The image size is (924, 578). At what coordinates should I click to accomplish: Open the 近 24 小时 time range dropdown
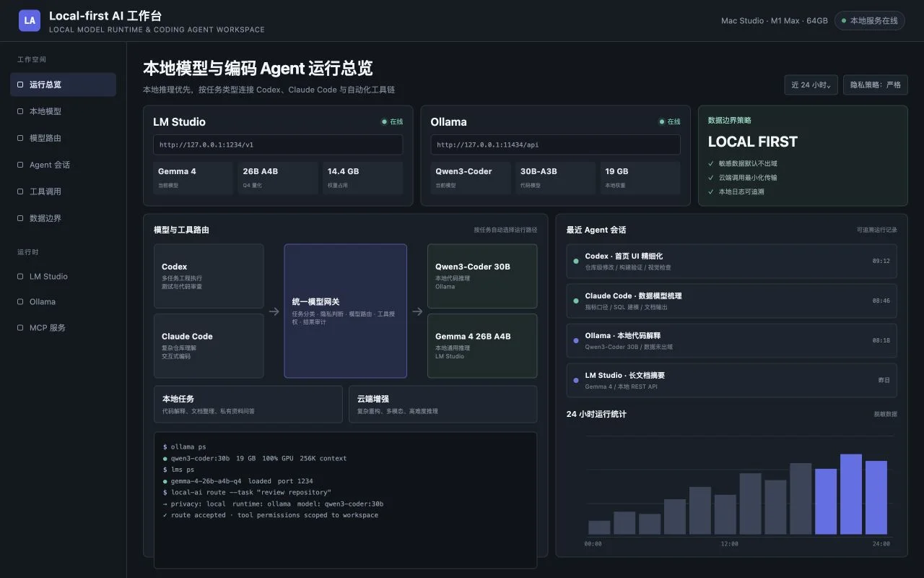[811, 85]
